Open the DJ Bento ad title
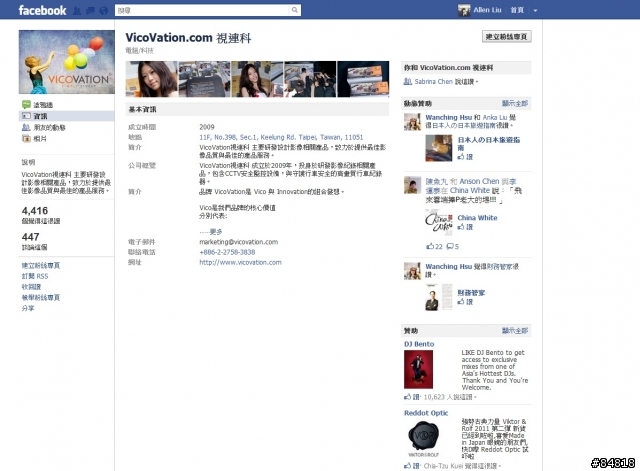640x471 pixels. pyautogui.click(x=419, y=344)
